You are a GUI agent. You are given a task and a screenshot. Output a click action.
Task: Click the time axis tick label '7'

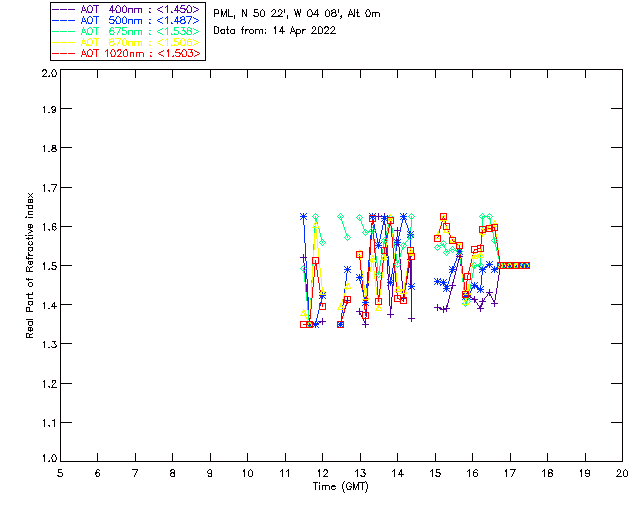135,473
